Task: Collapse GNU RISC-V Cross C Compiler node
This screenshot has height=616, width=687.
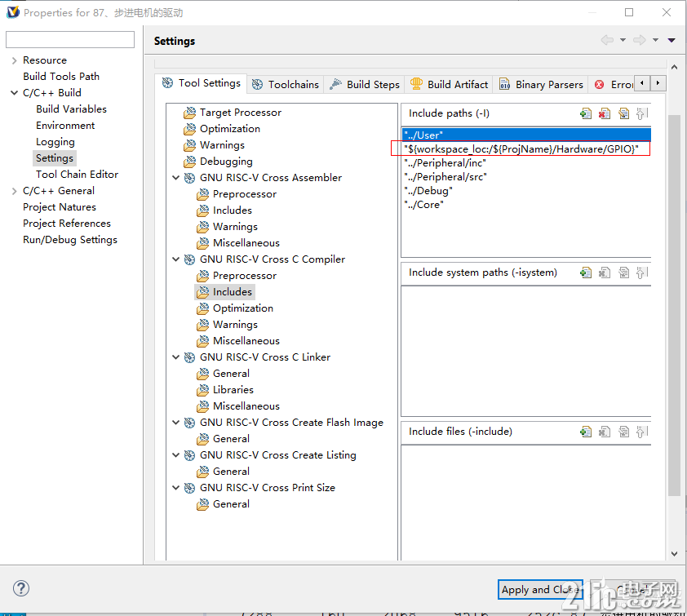Action: 175,259
